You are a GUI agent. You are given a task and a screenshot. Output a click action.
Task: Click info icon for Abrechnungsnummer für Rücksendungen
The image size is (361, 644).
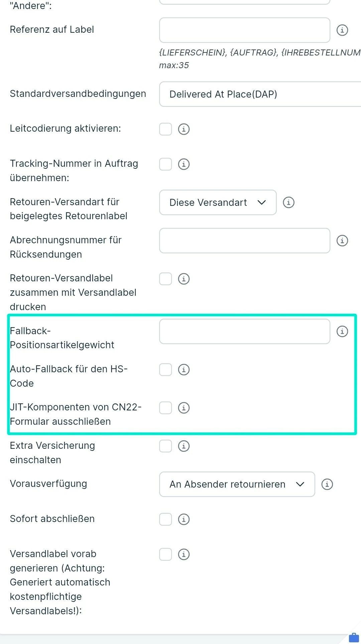[x=342, y=241]
